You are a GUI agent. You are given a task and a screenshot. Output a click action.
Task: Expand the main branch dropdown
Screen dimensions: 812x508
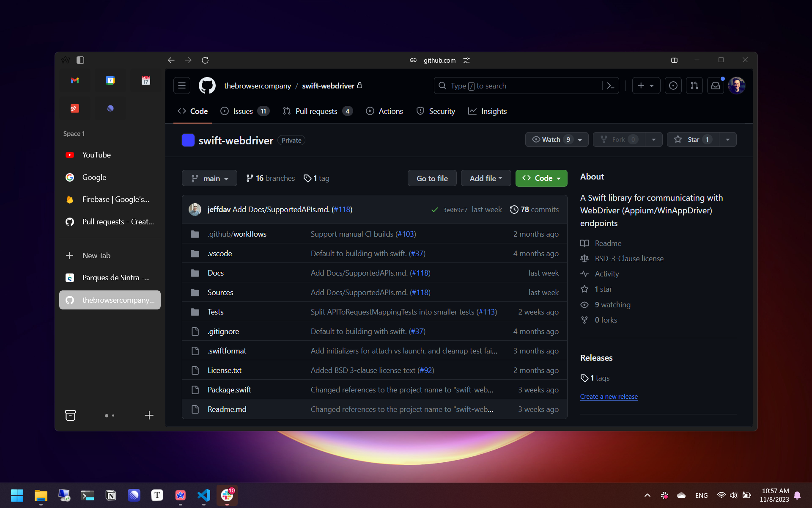pyautogui.click(x=209, y=178)
